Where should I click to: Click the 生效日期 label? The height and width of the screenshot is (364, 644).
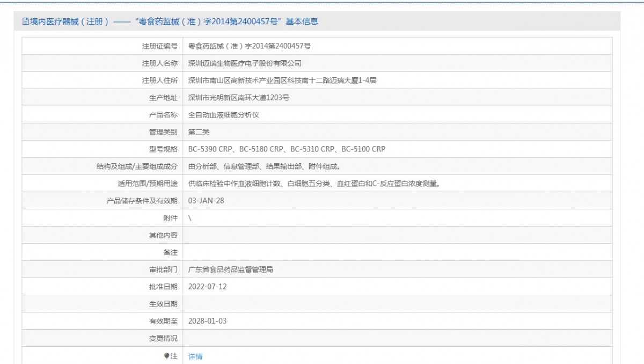pos(163,304)
